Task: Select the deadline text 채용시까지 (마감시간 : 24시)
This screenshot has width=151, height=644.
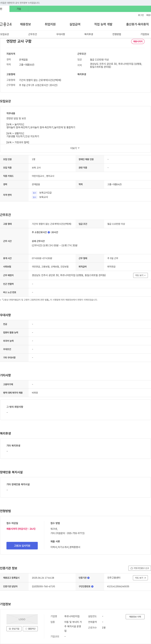Action: coord(21,529)
